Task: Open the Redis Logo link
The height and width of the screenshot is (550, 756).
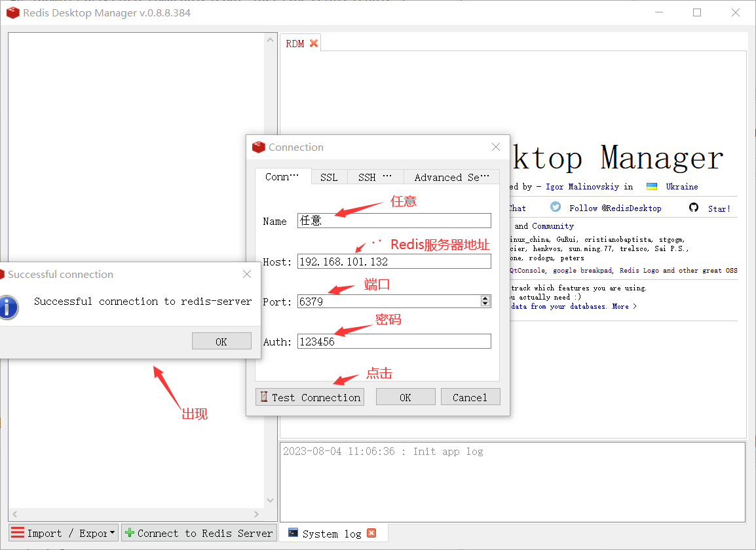Action: pyautogui.click(x=639, y=270)
